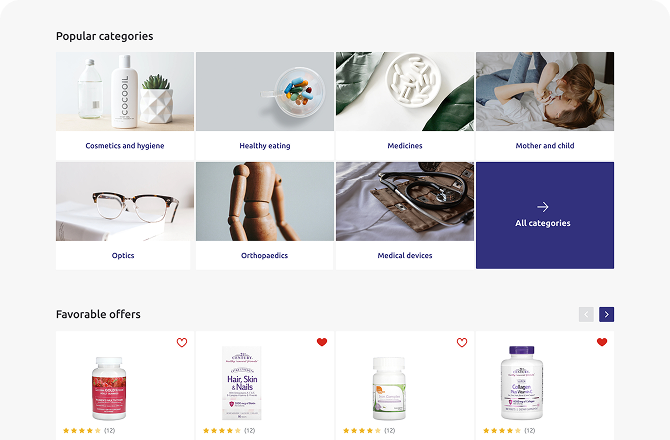The width and height of the screenshot is (670, 440).
Task: Click the colorful capsules Healthy eating image
Action: 265,91
